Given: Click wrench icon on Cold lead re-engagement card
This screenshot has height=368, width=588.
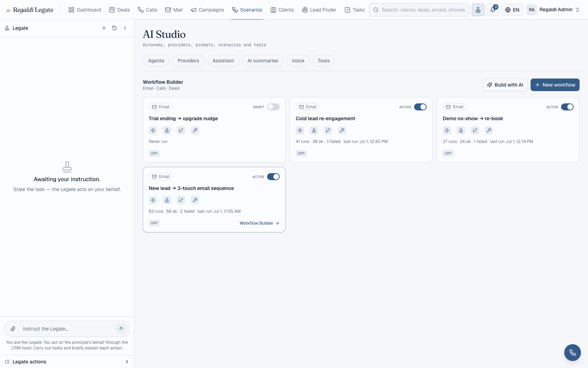Looking at the screenshot, I should click(x=342, y=130).
